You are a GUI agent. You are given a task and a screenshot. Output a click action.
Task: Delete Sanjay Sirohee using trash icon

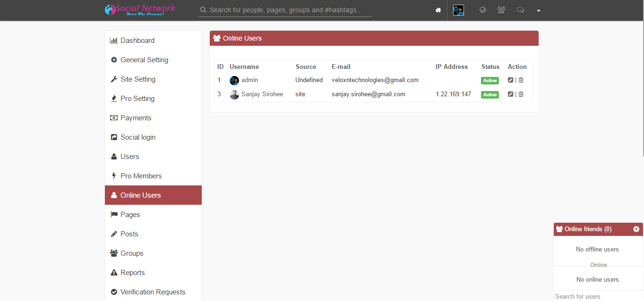(521, 94)
